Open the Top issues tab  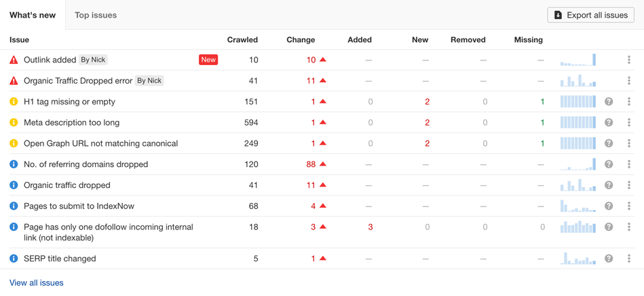coord(96,15)
